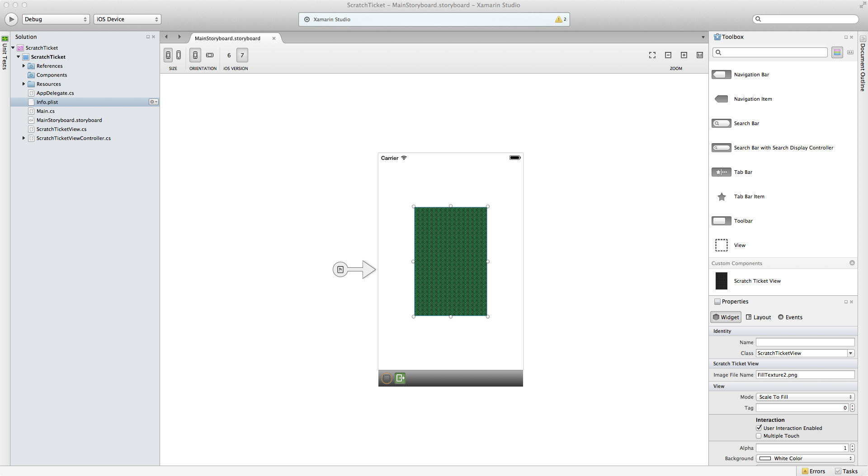Select the Tab Bar Item star icon

[722, 196]
